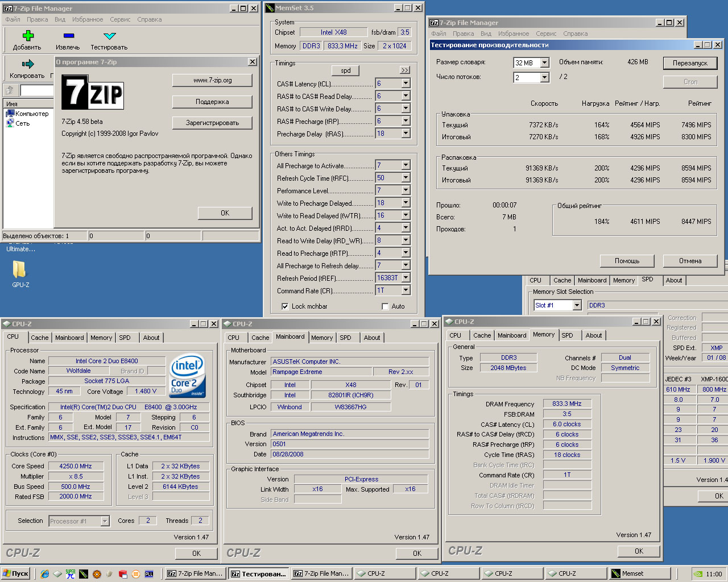Open the Refresh Cycle Time (tRFC) dropdown

(x=406, y=178)
